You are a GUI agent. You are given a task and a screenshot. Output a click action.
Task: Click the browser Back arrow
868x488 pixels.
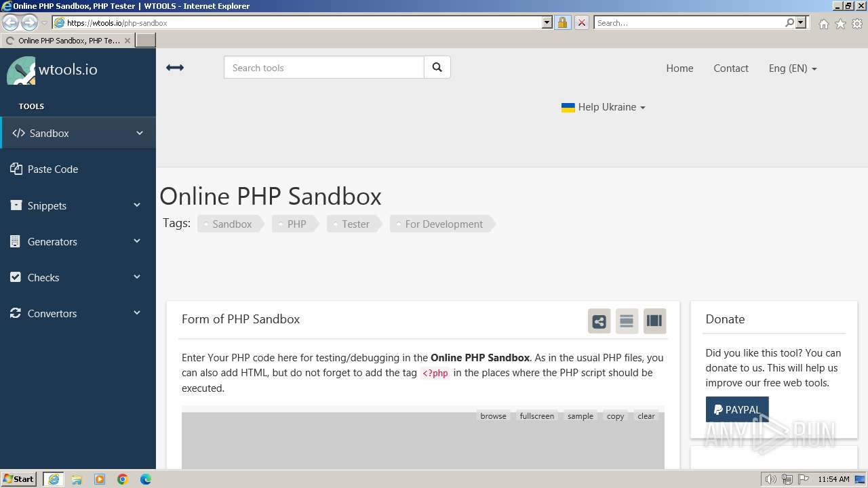pos(11,22)
